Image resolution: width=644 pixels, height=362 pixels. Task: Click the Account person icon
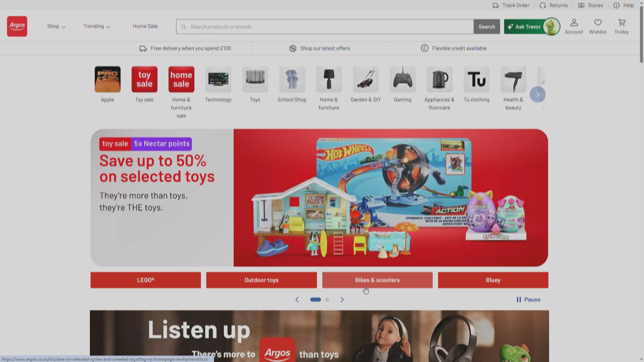coord(574,23)
